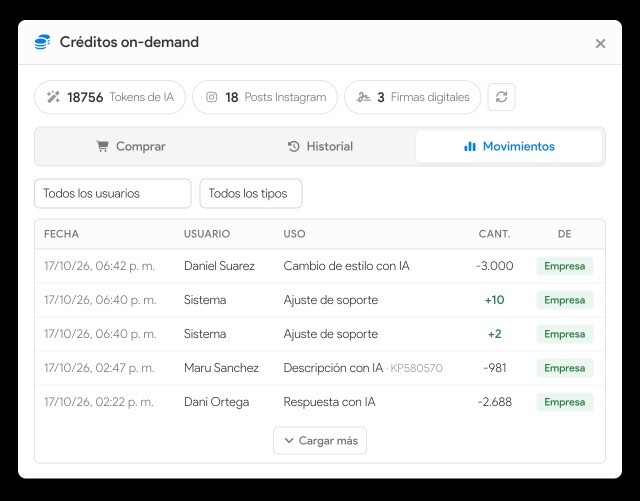Click the DE column header

[x=564, y=234]
